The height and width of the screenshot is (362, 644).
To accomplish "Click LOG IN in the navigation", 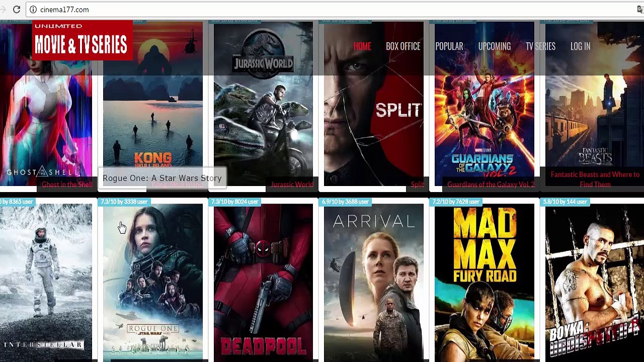I will coord(580,46).
